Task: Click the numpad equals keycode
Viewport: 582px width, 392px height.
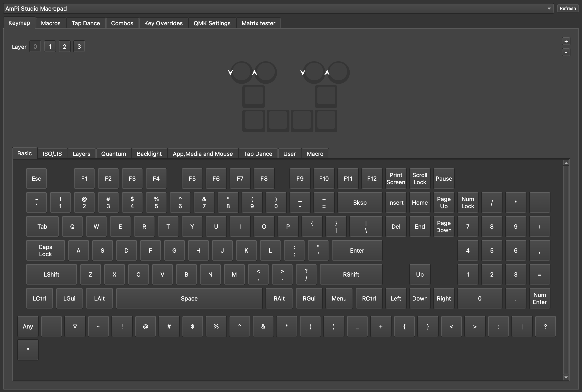Action: click(x=540, y=275)
